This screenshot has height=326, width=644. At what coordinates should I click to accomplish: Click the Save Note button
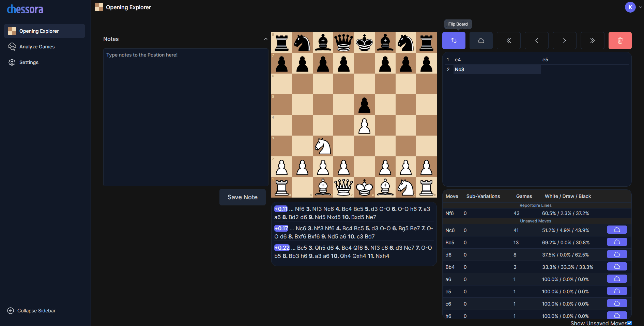(x=242, y=197)
